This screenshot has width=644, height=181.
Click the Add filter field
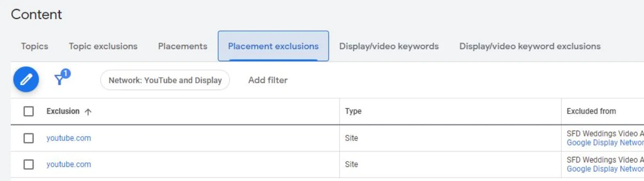[268, 80]
